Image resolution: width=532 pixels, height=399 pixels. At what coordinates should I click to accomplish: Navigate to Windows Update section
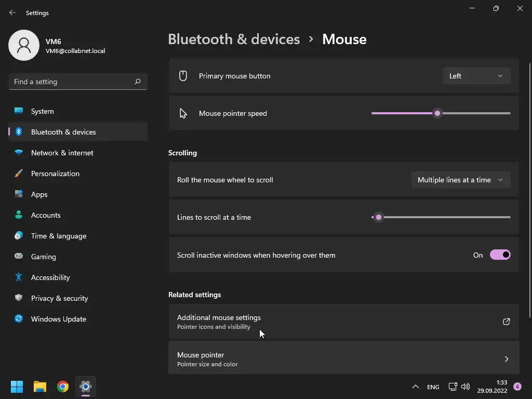tap(59, 319)
